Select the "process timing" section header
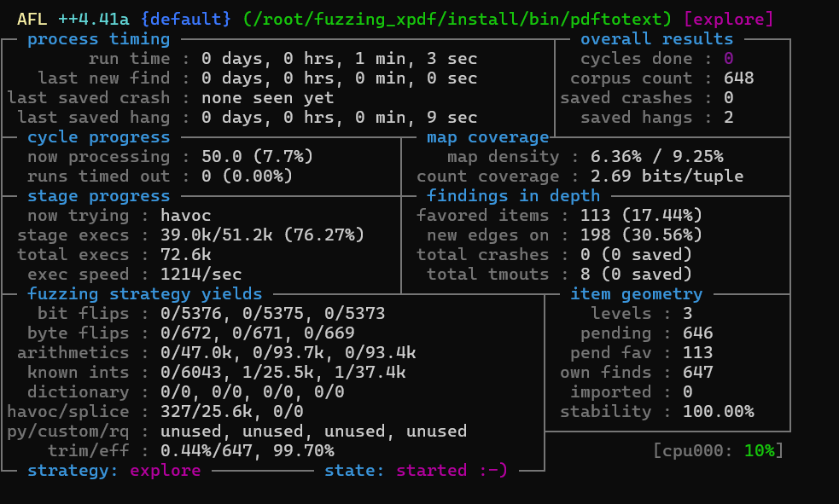 [98, 39]
